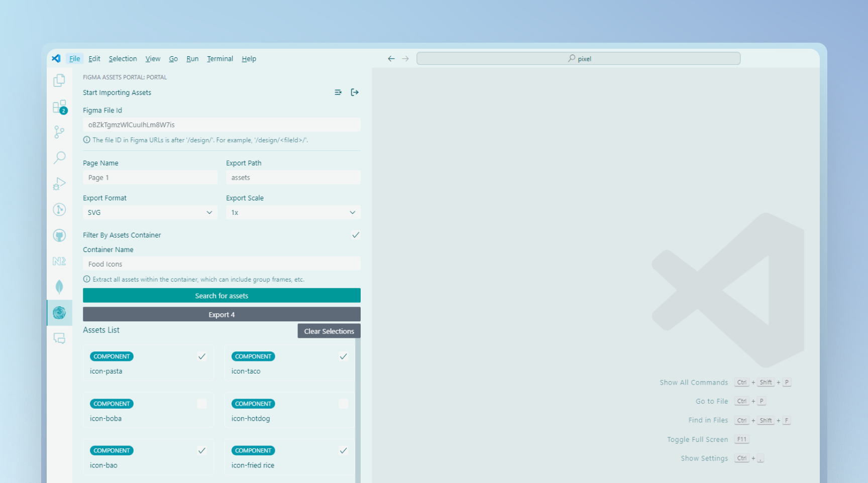Click the Start Importing Assets heading
The height and width of the screenshot is (483, 868).
(117, 92)
